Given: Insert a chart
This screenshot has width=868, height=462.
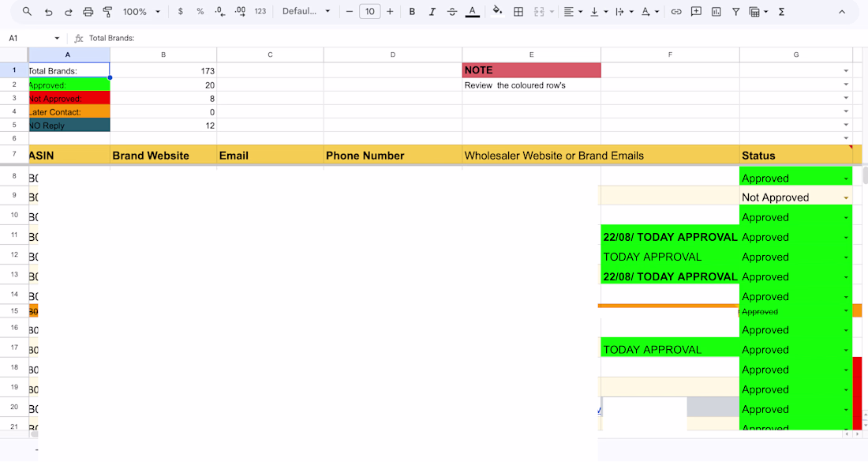Looking at the screenshot, I should pos(716,11).
